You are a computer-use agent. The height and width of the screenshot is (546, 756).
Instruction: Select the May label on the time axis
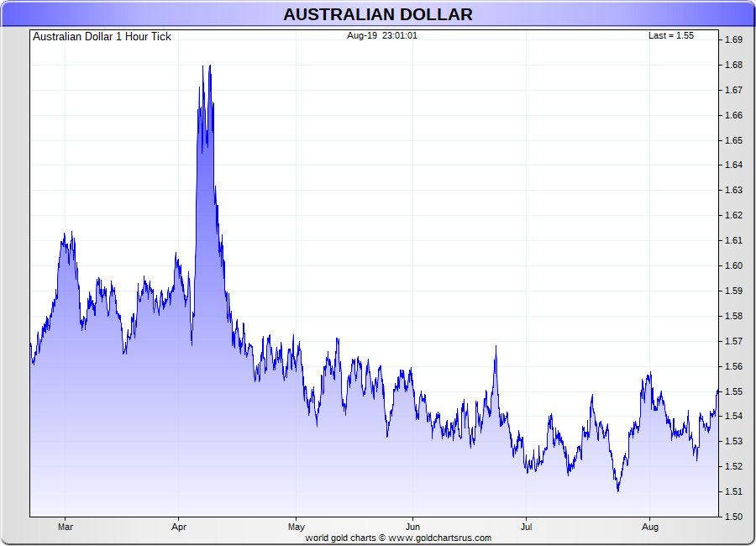pos(296,527)
